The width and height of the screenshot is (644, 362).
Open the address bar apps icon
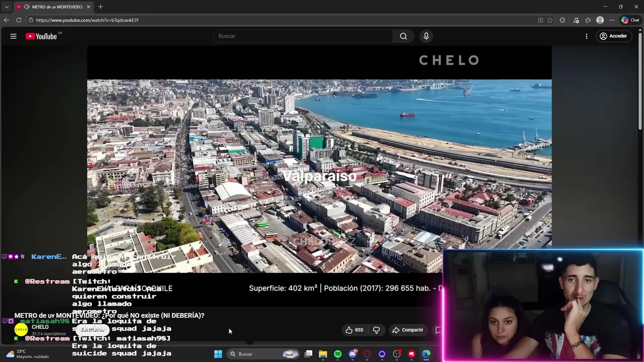click(541, 20)
